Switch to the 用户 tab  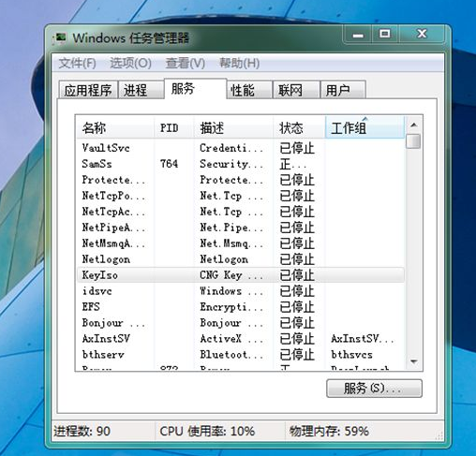click(x=343, y=90)
